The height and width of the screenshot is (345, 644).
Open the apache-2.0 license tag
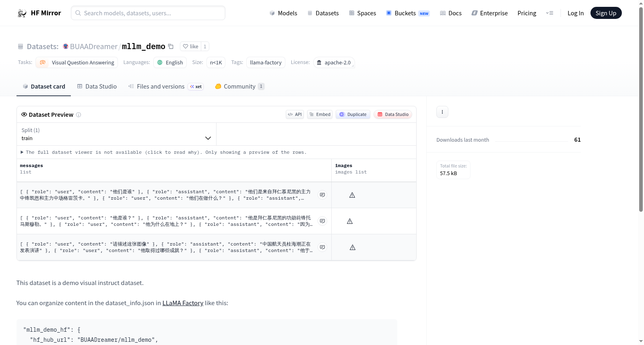click(x=334, y=62)
